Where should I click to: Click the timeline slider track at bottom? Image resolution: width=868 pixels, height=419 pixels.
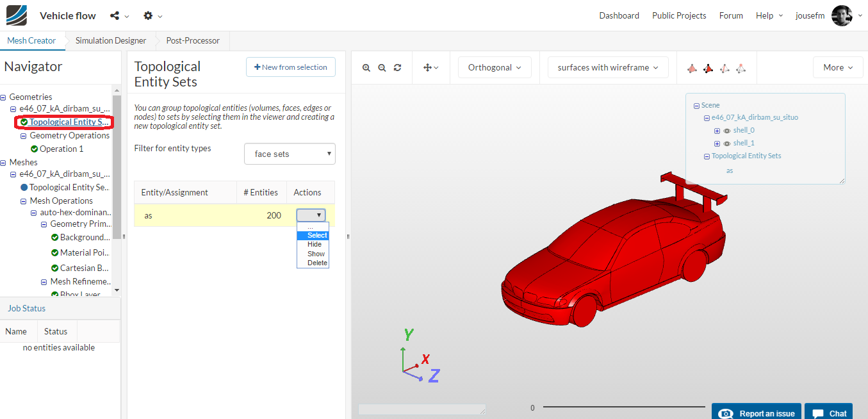coord(623,407)
